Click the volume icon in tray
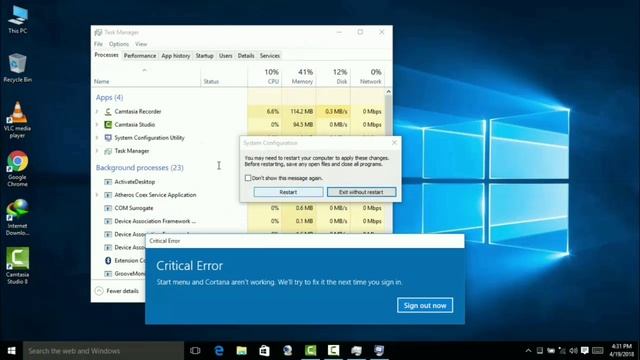Image resolution: width=640 pixels, height=360 pixels. pos(573,351)
